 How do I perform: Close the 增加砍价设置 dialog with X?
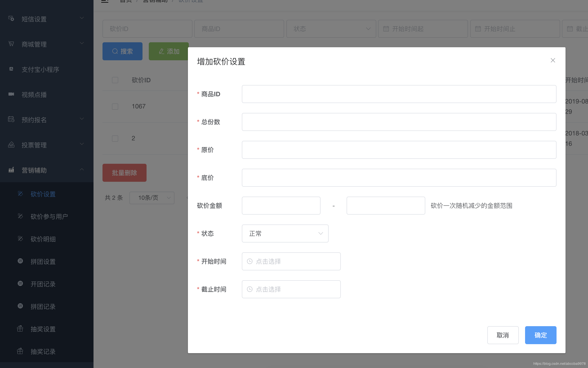pos(553,60)
